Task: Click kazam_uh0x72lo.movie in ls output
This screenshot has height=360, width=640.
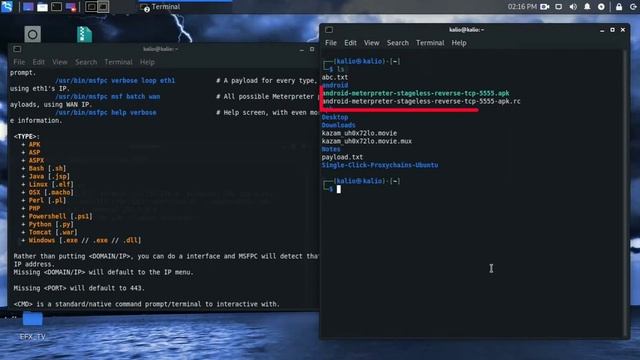Action: click(359, 133)
